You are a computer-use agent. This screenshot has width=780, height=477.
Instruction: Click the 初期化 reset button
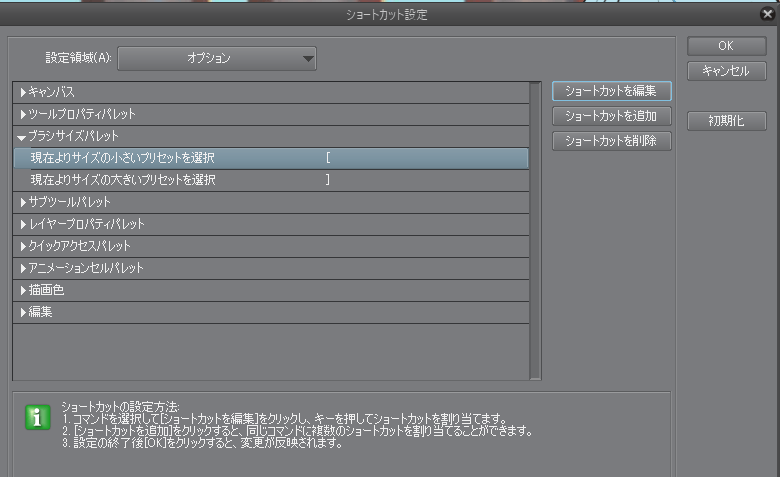(726, 121)
